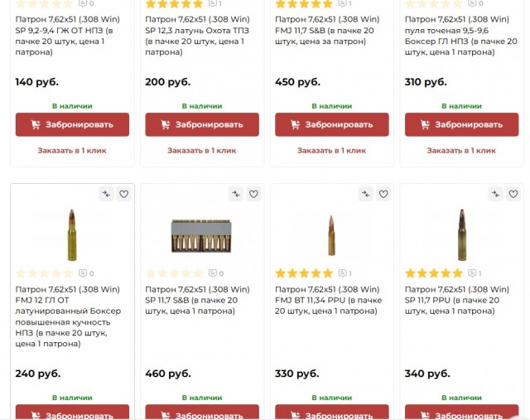530x420 pixels.
Task: Favorite the FMJ BT 11,34 PPU cartridge
Action: point(383,194)
